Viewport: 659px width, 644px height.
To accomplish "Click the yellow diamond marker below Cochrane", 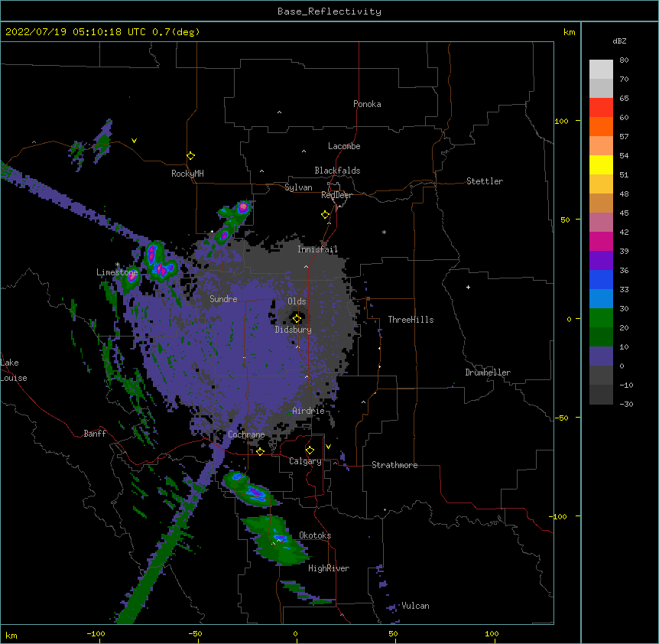I will [x=260, y=451].
